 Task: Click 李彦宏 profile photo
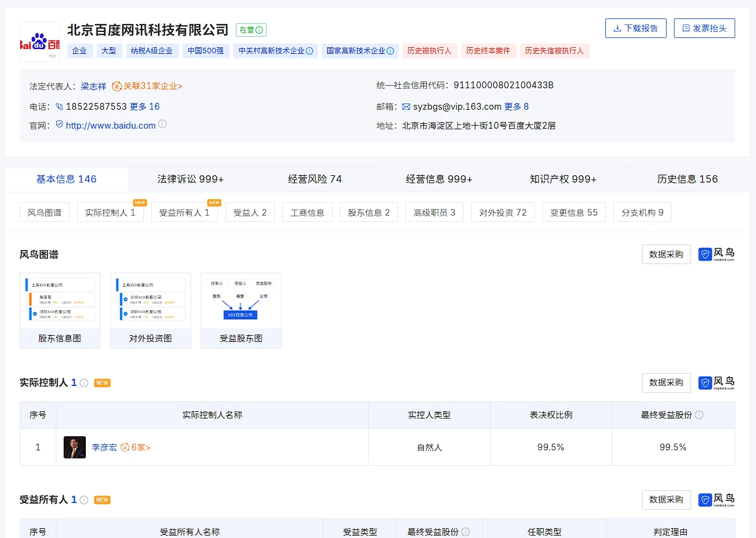[x=75, y=447]
